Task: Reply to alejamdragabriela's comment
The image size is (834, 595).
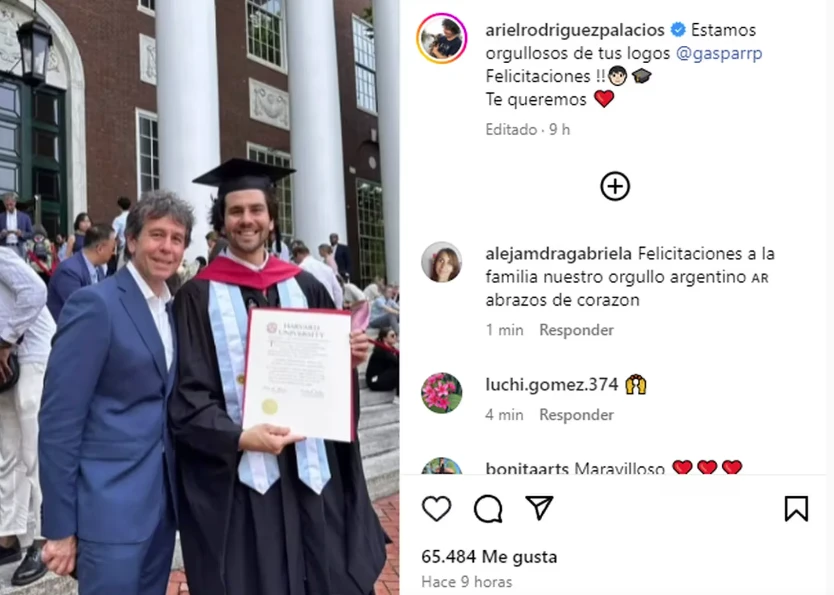Action: click(577, 330)
